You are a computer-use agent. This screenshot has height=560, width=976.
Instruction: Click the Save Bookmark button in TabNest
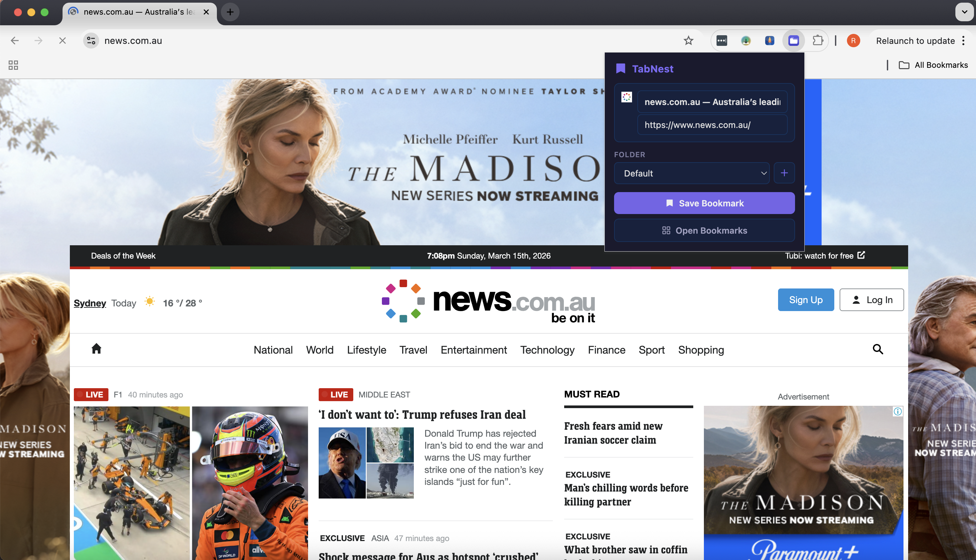point(704,203)
